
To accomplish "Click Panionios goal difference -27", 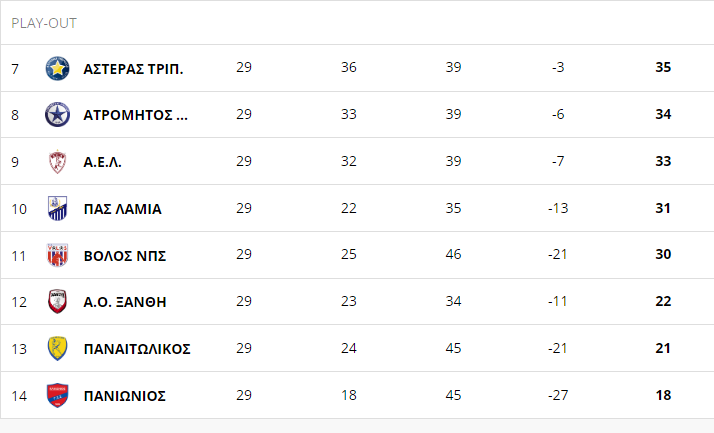I will (558, 395).
